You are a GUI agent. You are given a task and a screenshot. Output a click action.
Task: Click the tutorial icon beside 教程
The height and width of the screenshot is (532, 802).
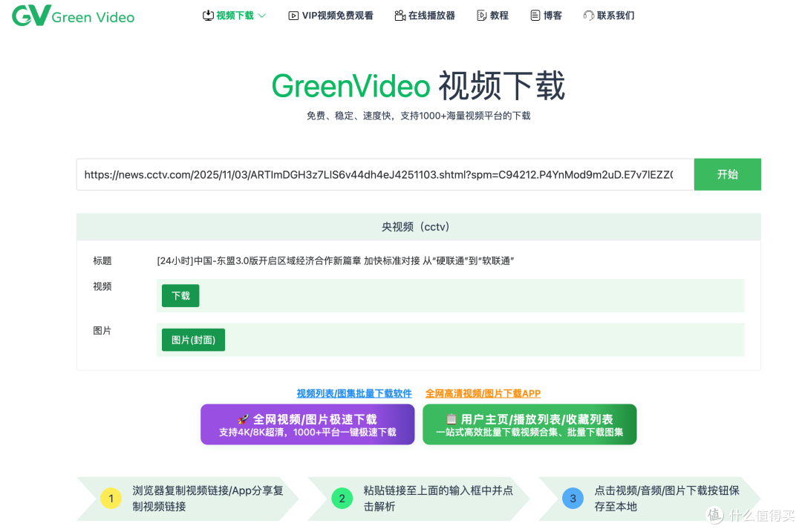tap(481, 16)
